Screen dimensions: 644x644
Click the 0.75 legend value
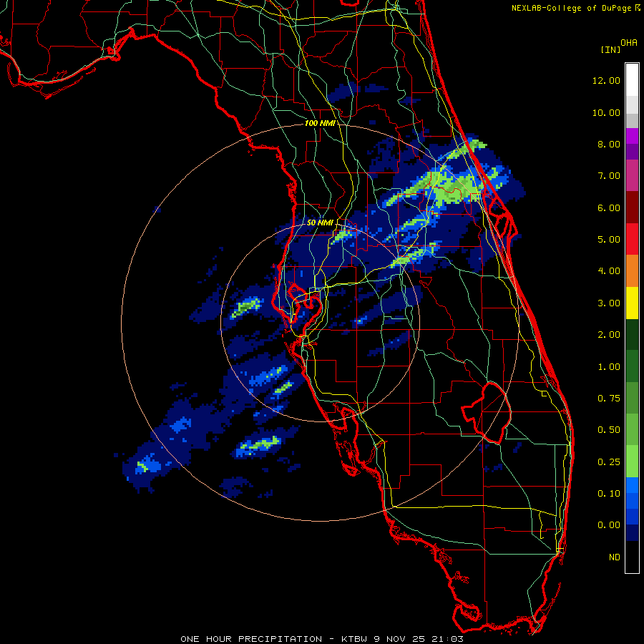609,399
